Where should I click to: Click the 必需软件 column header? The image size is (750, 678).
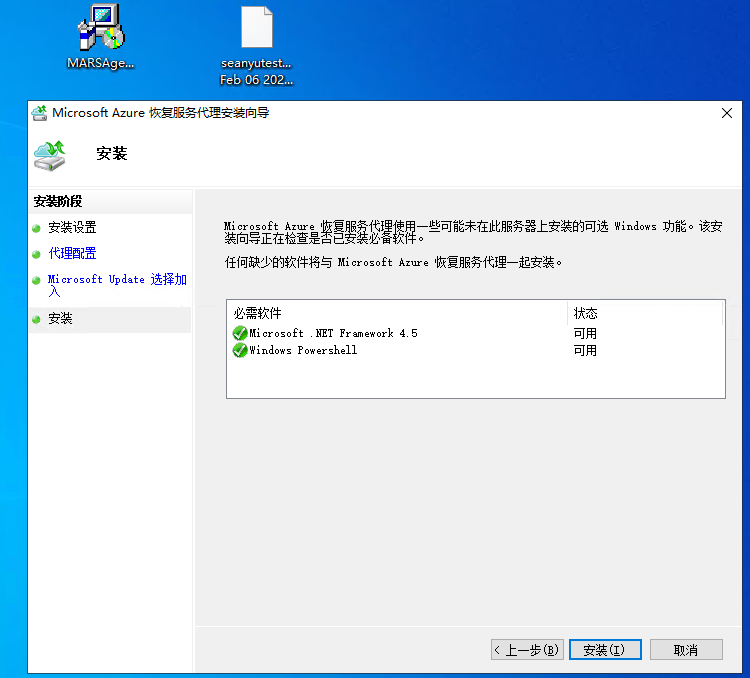click(397, 313)
